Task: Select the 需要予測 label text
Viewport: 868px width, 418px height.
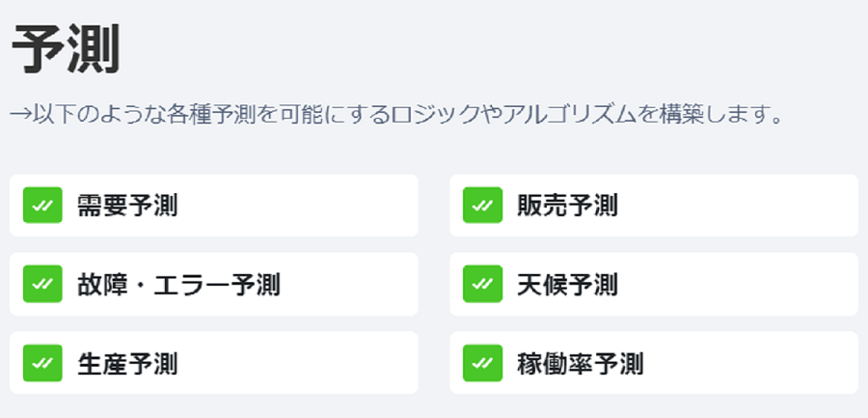Action: [x=127, y=206]
